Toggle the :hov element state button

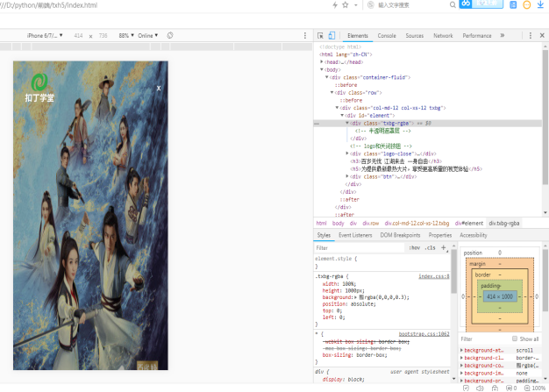click(414, 248)
